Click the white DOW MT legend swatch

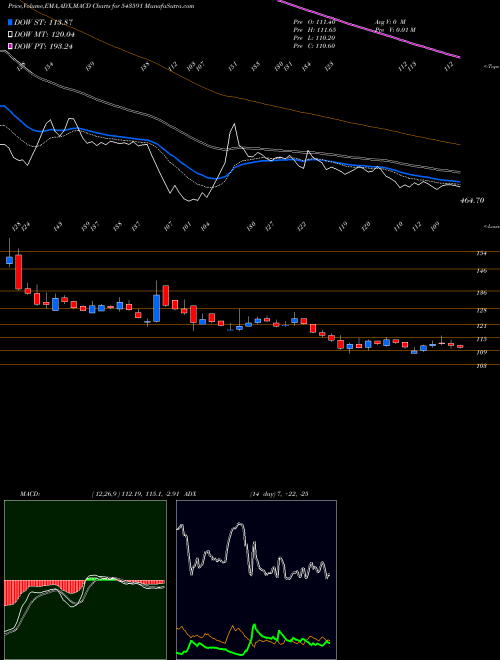click(x=11, y=35)
